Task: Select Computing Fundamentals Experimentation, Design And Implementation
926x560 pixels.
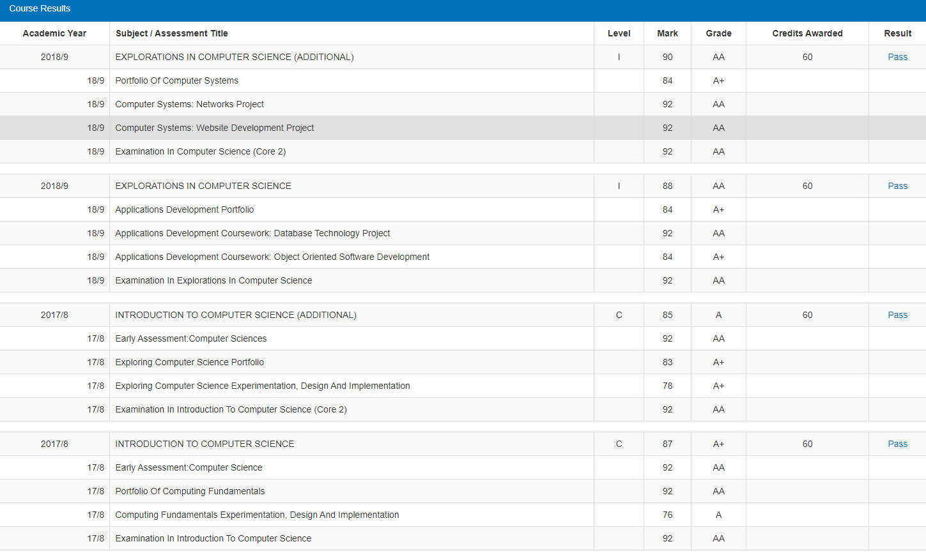Action: (257, 515)
